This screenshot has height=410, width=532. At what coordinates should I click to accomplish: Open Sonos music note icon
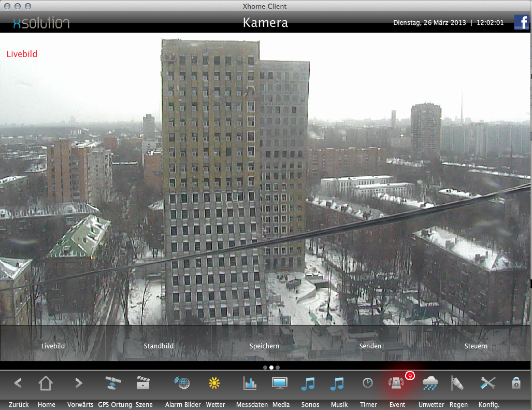pyautogui.click(x=308, y=384)
